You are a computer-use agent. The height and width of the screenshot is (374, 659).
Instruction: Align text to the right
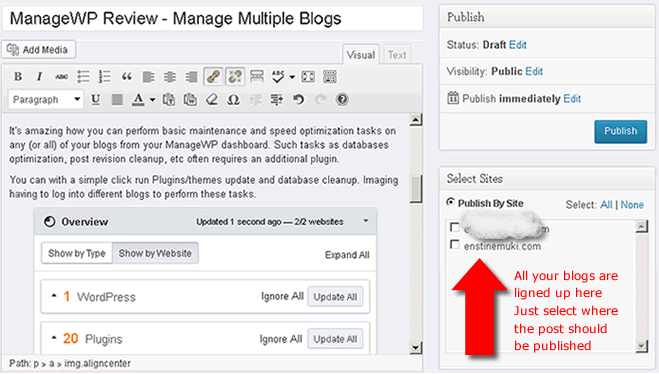click(191, 76)
